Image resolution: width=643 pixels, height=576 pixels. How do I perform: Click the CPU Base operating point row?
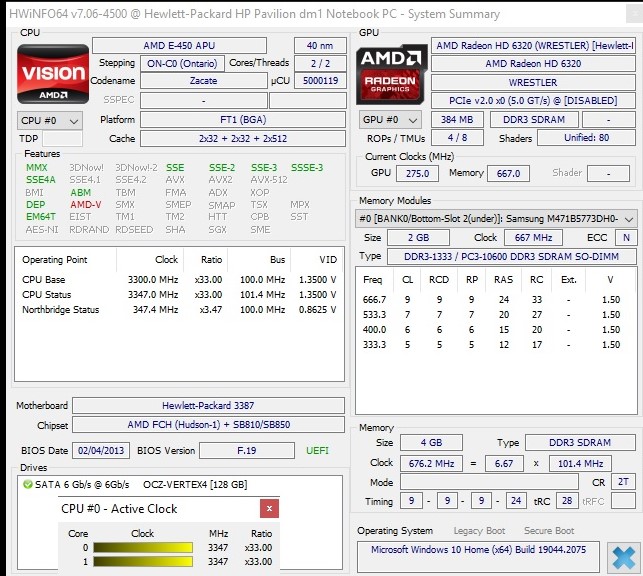tap(179, 280)
